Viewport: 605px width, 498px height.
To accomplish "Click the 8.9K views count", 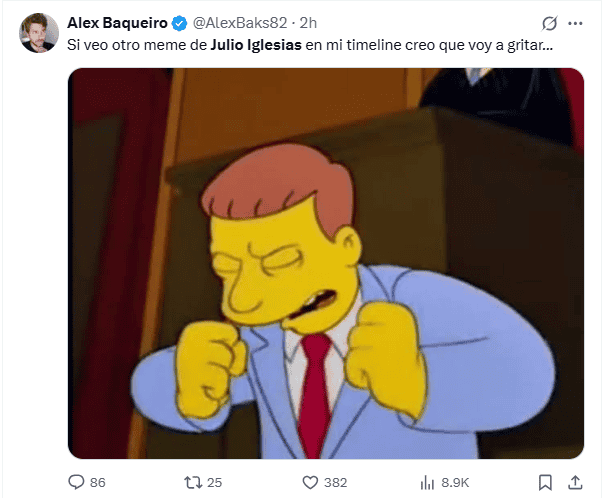I will point(455,483).
